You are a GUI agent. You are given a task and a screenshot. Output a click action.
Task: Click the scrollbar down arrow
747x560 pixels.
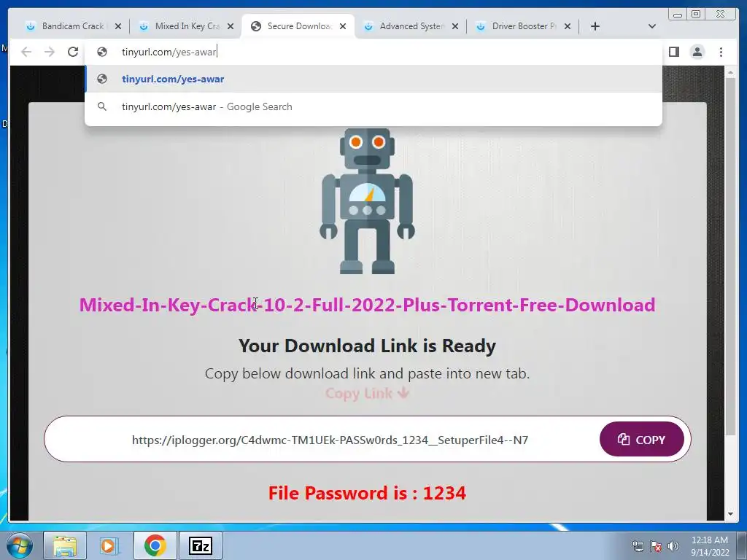pyautogui.click(x=730, y=514)
